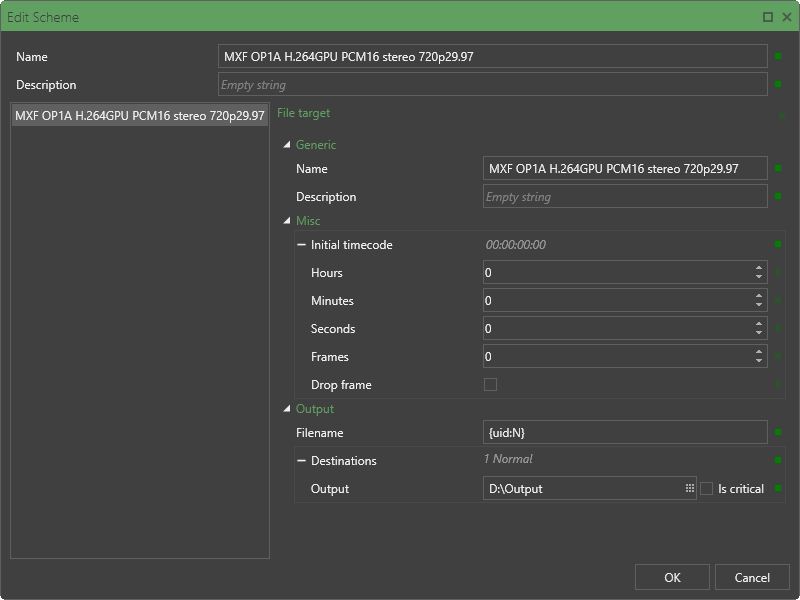Collapse the Output section
800x600 pixels.
(x=287, y=409)
